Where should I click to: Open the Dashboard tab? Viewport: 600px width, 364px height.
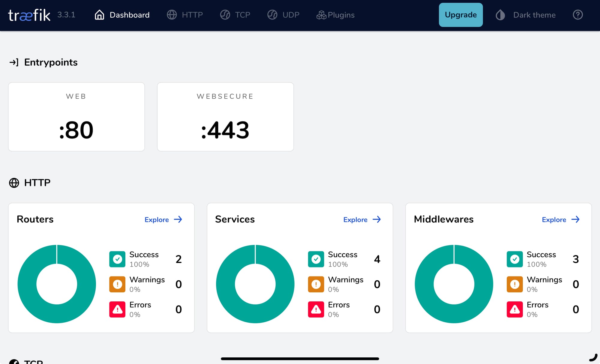click(x=122, y=15)
